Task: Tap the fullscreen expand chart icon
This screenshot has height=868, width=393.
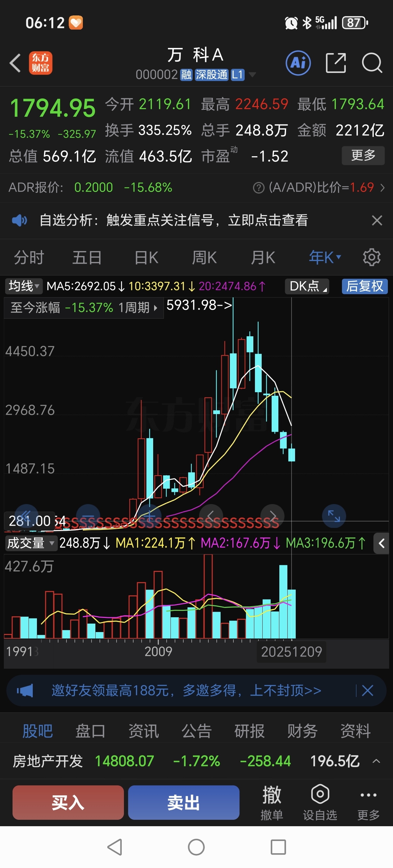Action: (x=334, y=516)
